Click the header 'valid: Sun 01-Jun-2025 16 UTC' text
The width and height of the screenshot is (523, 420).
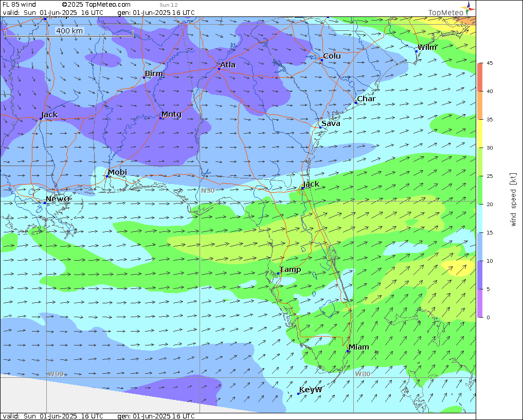tap(53, 13)
